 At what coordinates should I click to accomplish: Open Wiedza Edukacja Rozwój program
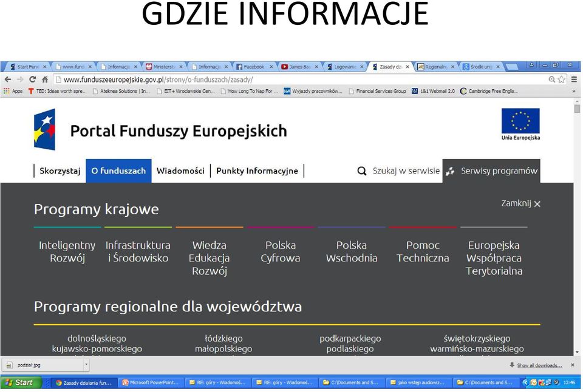click(x=210, y=259)
